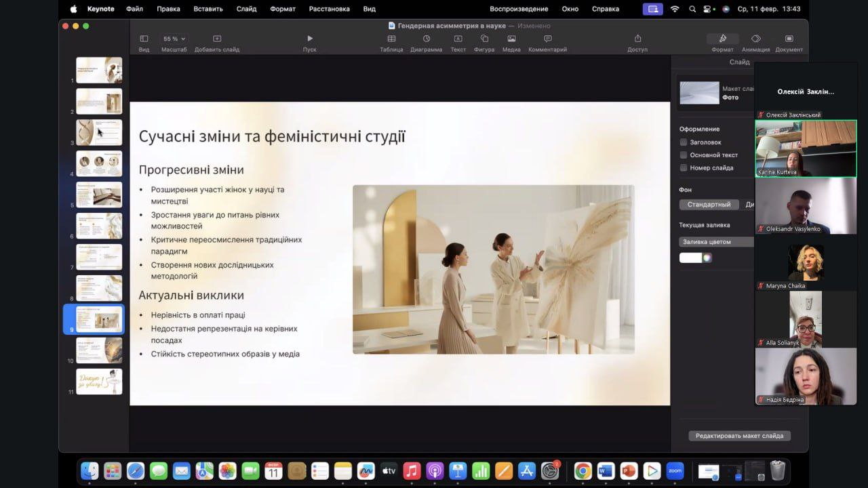Open the Вставить menu
The width and height of the screenshot is (868, 488).
[208, 9]
